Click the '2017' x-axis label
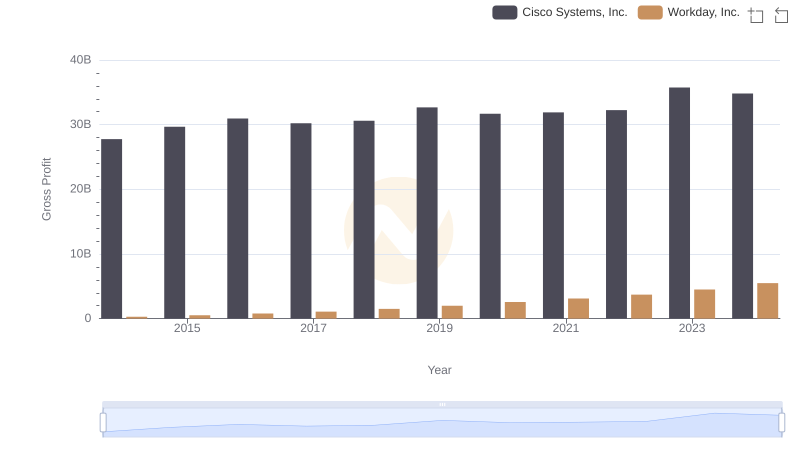 313,328
